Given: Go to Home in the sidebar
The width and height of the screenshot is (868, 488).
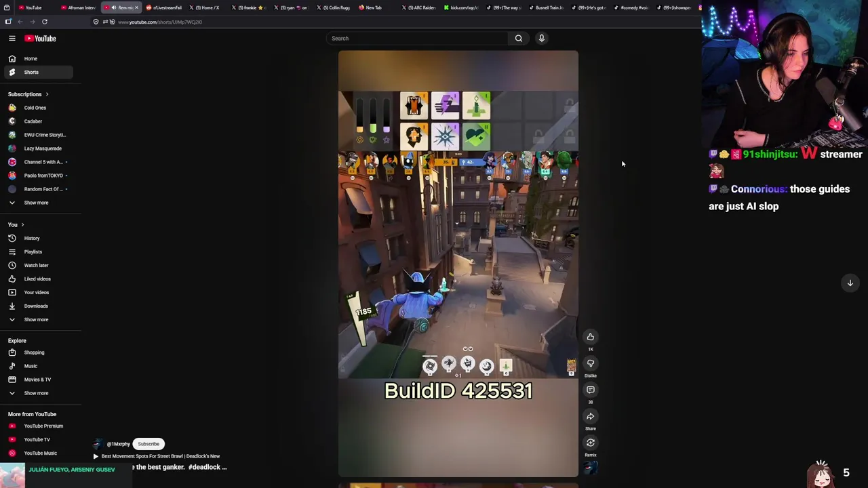Looking at the screenshot, I should (x=39, y=59).
